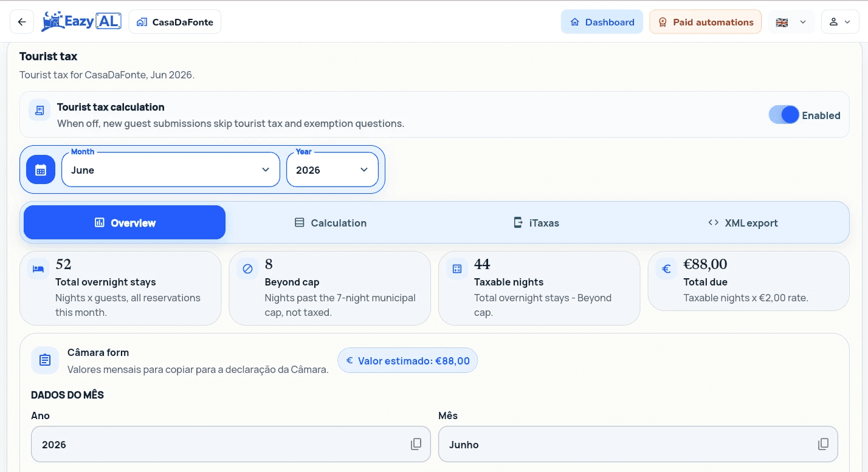
Task: Switch to the iTaxas tab
Action: (x=536, y=223)
